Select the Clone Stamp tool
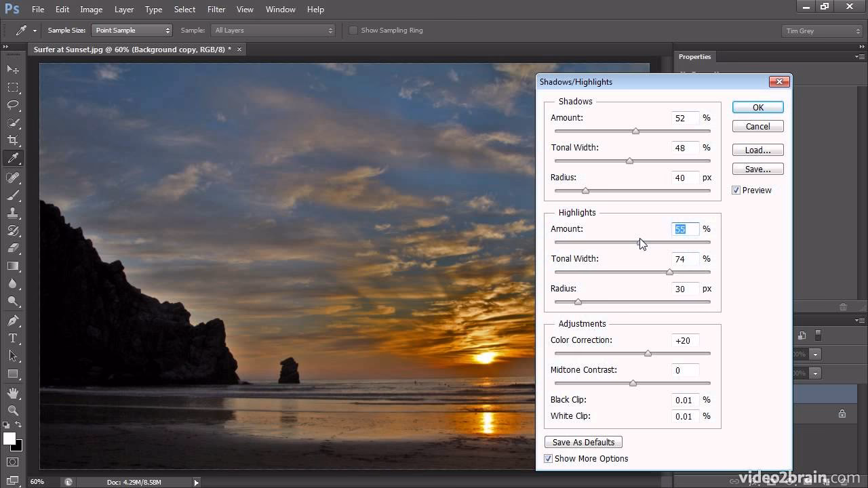Viewport: 868px width, 488px height. click(x=14, y=211)
